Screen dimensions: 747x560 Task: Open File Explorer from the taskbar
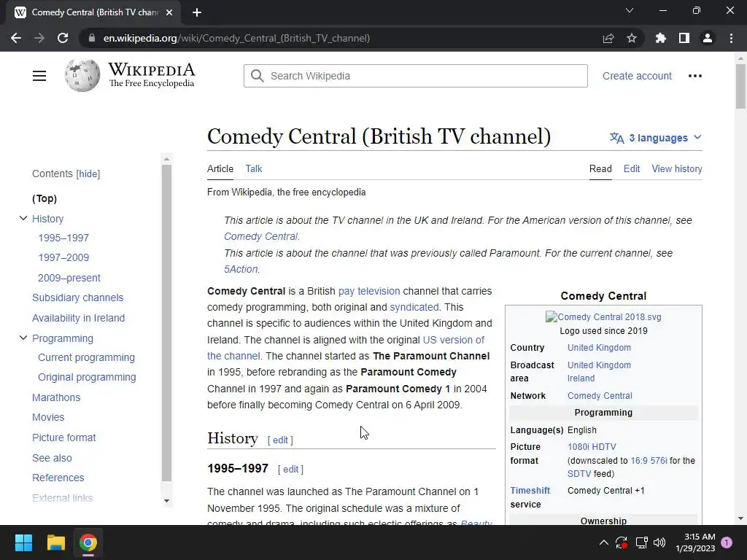point(55,542)
